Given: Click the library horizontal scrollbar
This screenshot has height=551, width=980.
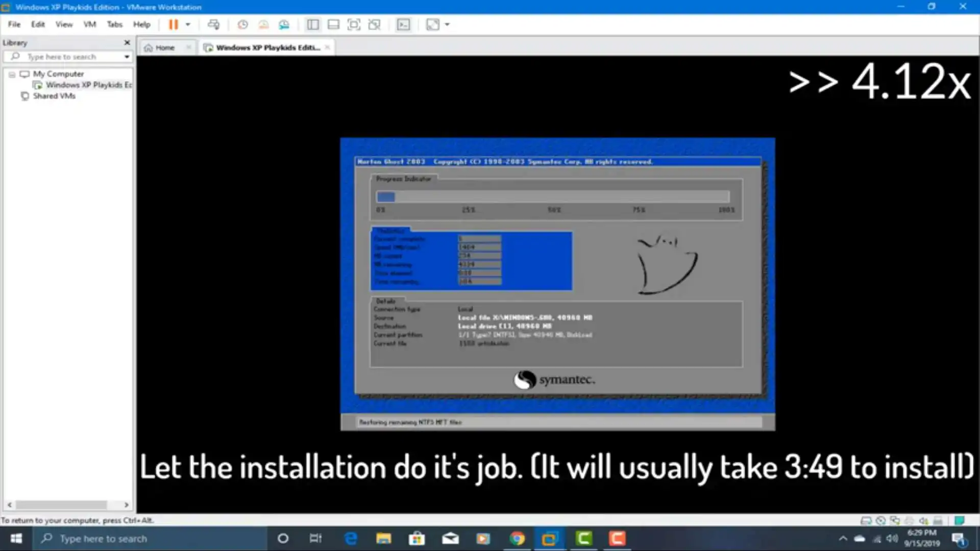Looking at the screenshot, I should click(x=61, y=505).
